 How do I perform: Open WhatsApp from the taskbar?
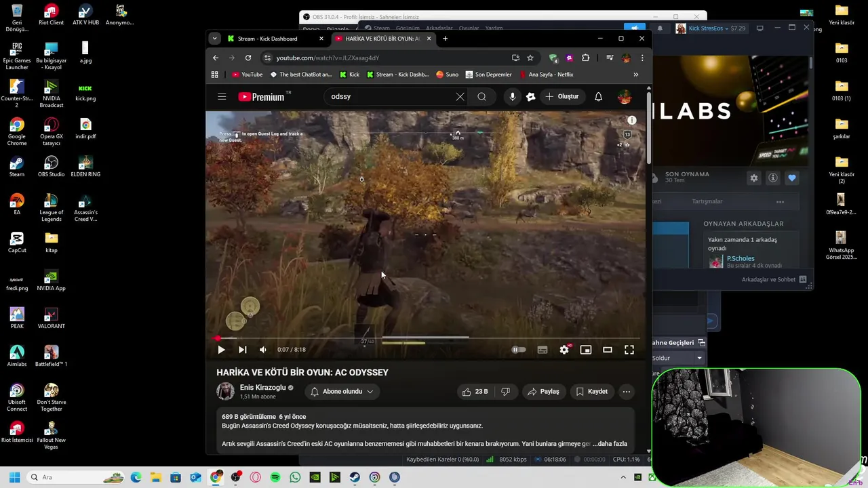click(x=295, y=477)
